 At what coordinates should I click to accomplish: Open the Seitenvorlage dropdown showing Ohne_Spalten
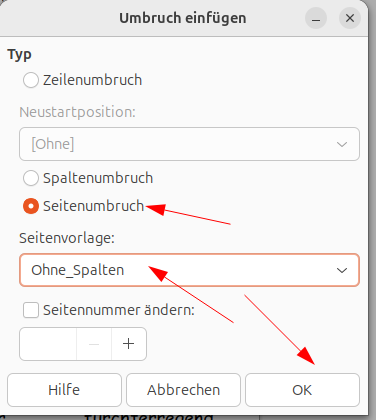click(189, 270)
